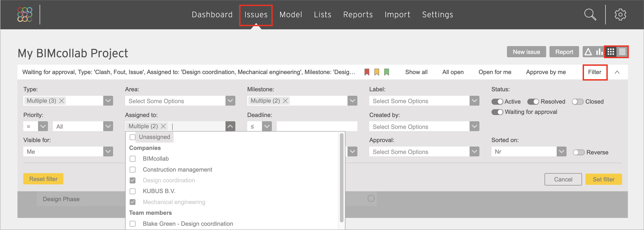This screenshot has height=230, width=644.
Task: Open the Area dropdown
Action: [x=180, y=101]
